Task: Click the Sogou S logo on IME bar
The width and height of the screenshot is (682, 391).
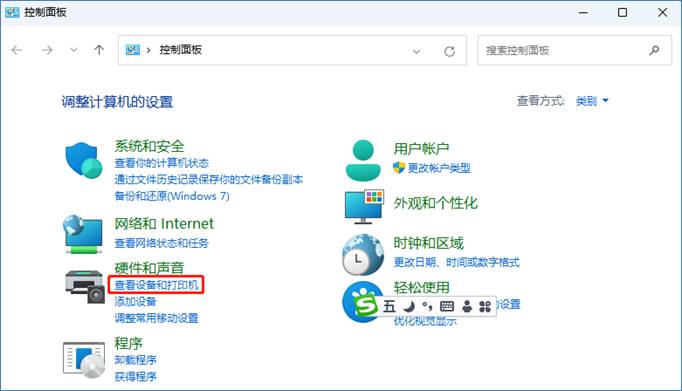Action: click(366, 305)
